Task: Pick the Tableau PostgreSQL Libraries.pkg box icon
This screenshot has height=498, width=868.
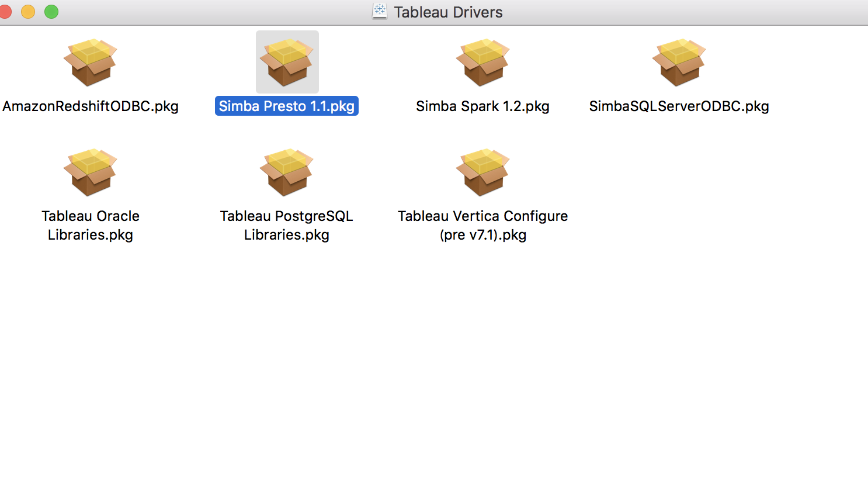Action: 287,172
